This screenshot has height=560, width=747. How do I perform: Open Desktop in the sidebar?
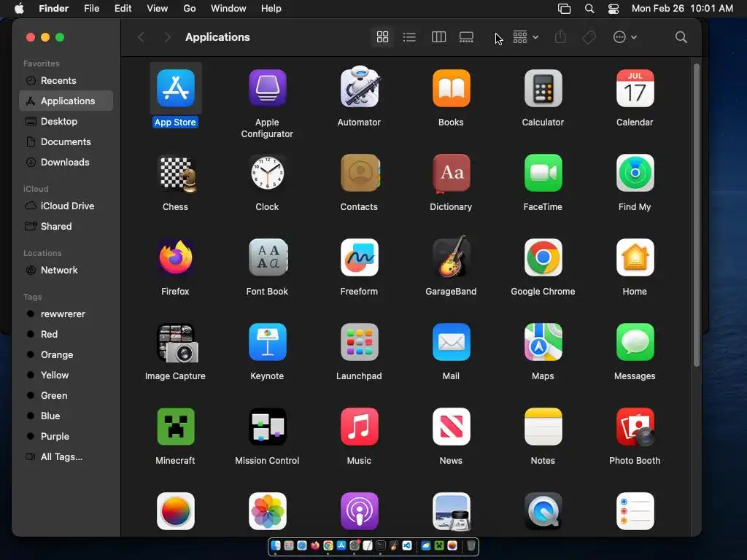66,122
